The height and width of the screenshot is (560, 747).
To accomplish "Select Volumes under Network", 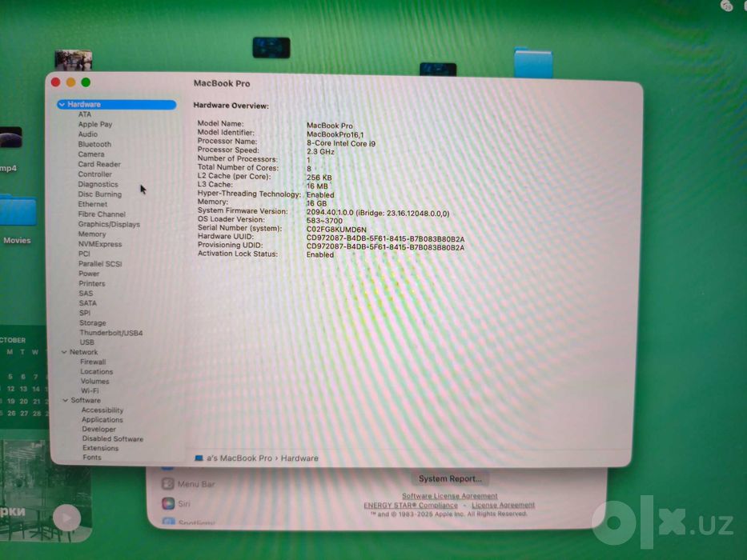I will pyautogui.click(x=94, y=381).
